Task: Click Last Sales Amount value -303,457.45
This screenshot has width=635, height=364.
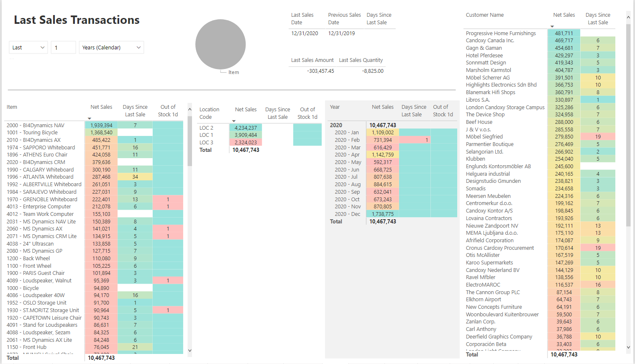Action: (320, 71)
